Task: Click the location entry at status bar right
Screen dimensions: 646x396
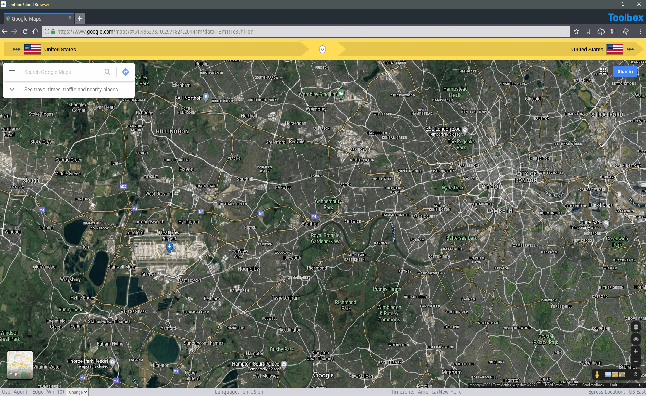Action: click(x=616, y=392)
